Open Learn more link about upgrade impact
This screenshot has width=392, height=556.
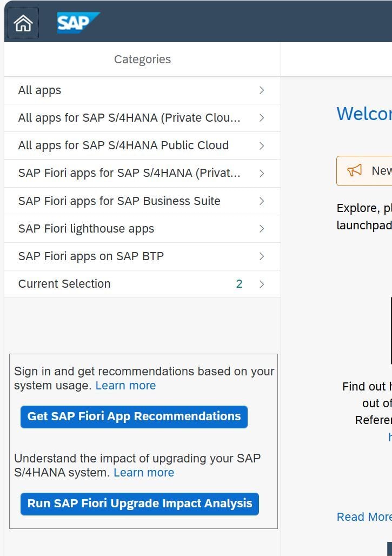pyautogui.click(x=143, y=472)
